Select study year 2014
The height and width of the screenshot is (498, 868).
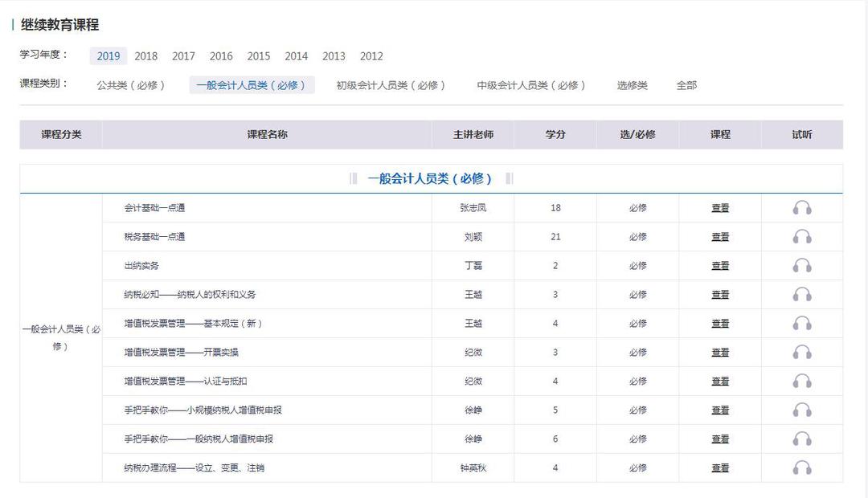tap(296, 56)
